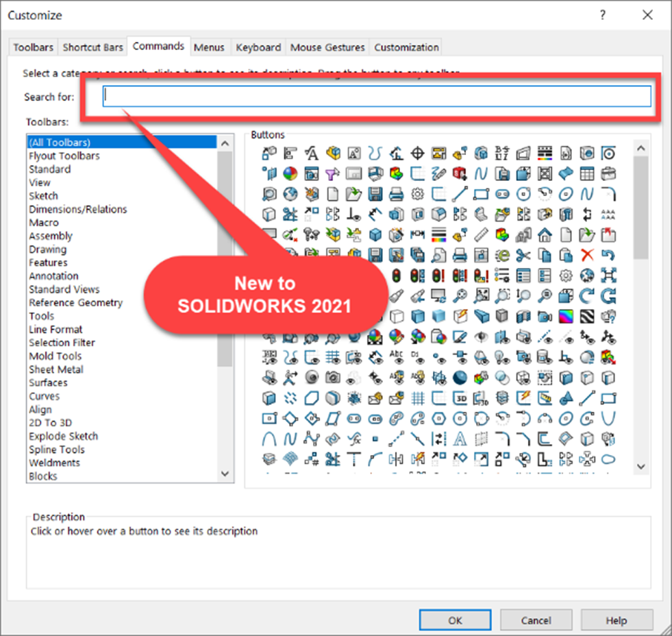Select the blue grid icon without eye
This screenshot has height=636, width=672.
[x=417, y=398]
